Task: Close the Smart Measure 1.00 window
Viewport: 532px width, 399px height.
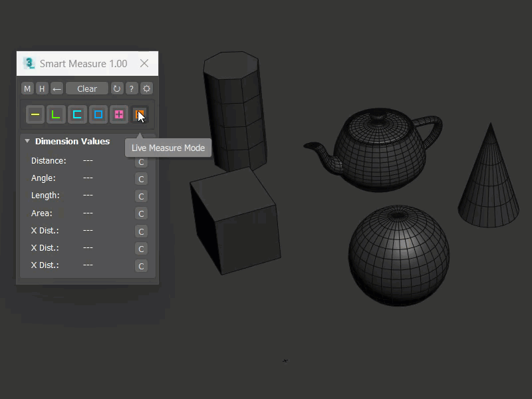Action: coord(144,63)
